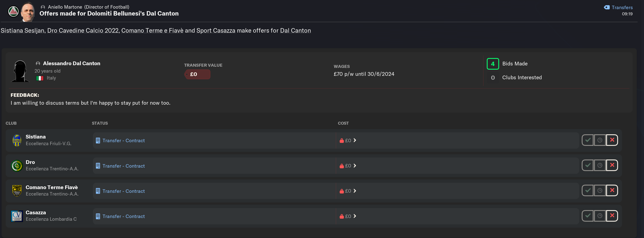Click the COST column header
This screenshot has width=644, height=238.
(343, 123)
